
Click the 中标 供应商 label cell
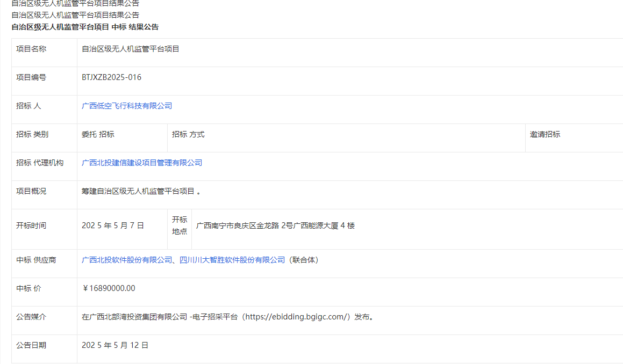[44, 264]
